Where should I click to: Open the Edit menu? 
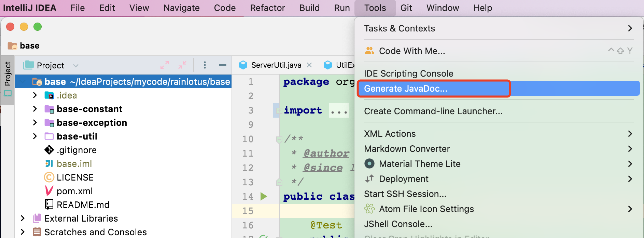click(107, 8)
